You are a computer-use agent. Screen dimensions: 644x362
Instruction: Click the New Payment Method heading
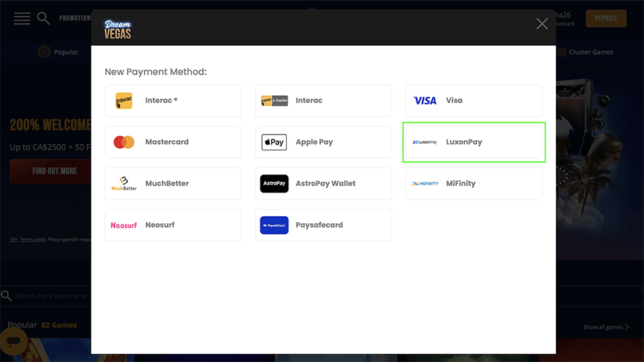tap(156, 72)
